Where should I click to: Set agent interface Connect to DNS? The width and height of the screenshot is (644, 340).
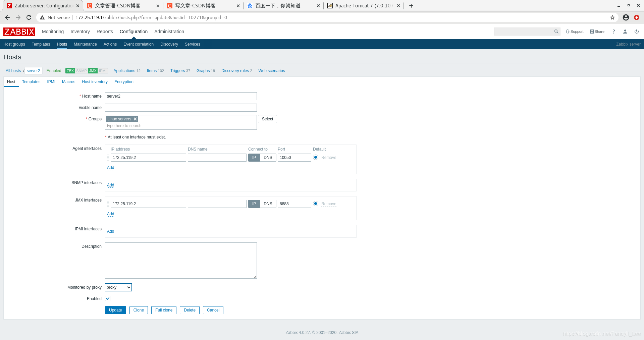pos(268,158)
